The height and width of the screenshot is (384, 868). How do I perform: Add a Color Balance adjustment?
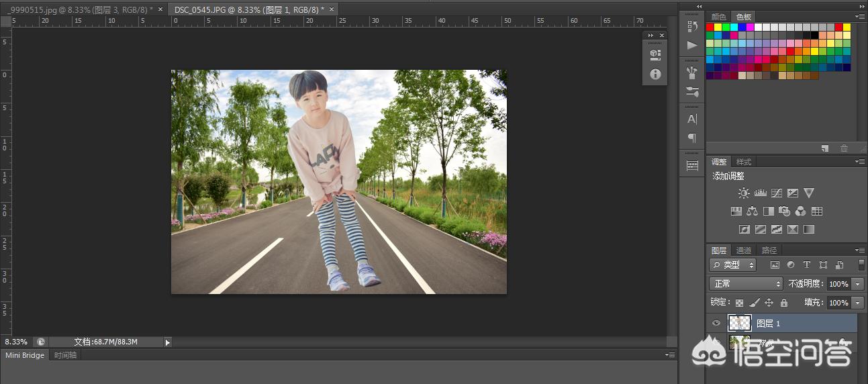pos(753,211)
